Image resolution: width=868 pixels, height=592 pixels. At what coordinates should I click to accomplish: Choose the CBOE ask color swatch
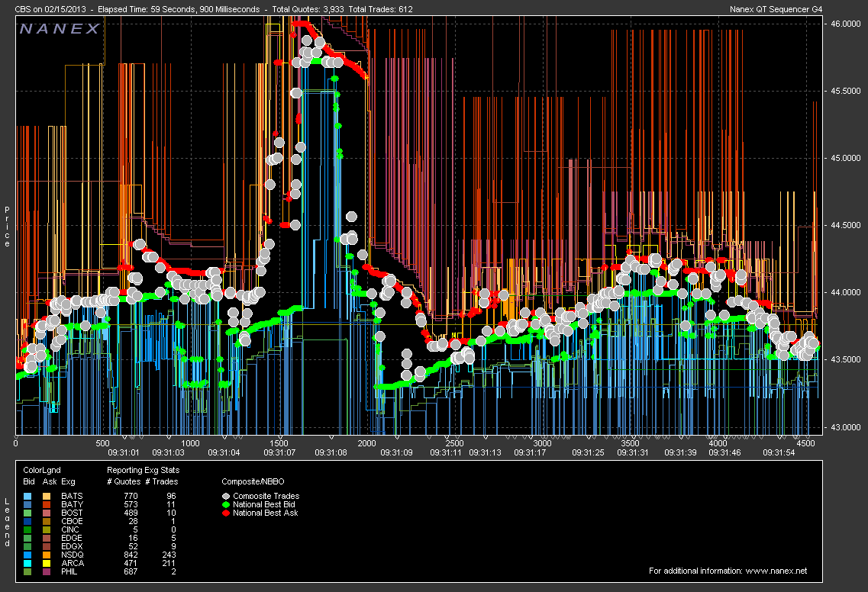47,521
